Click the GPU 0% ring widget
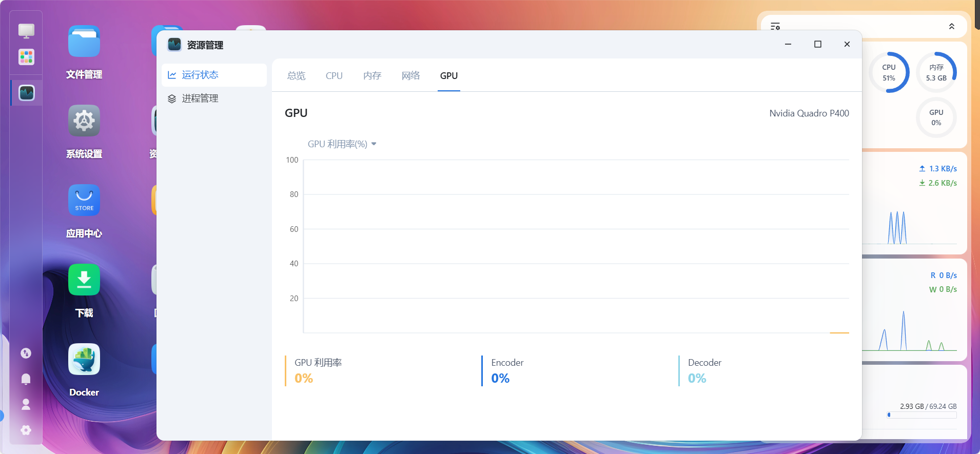 [x=936, y=117]
